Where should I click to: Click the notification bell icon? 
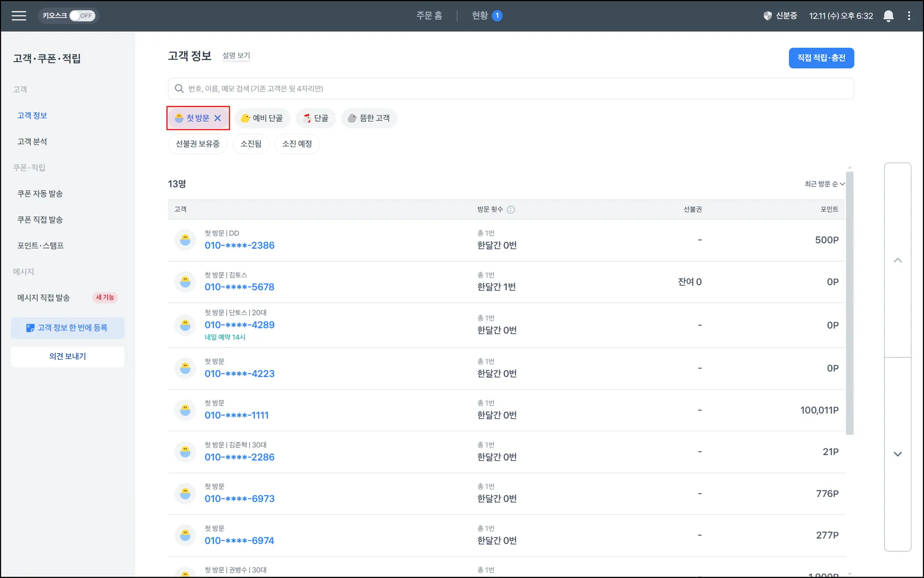(888, 16)
